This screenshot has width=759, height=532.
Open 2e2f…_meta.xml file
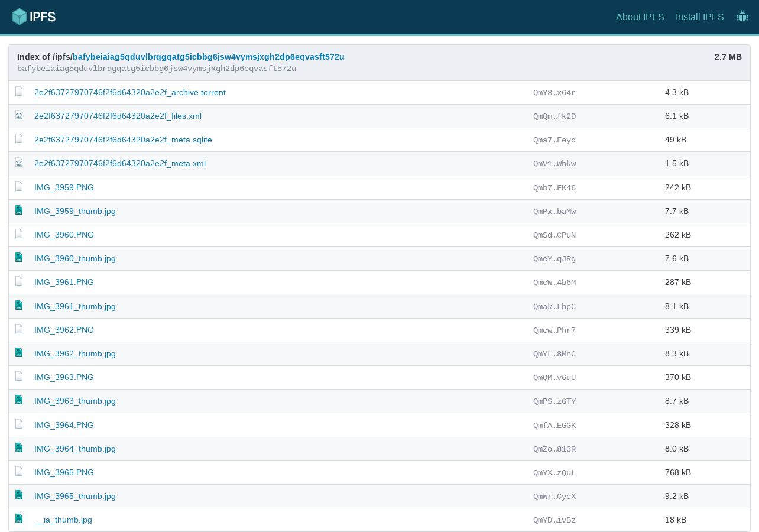(x=120, y=163)
